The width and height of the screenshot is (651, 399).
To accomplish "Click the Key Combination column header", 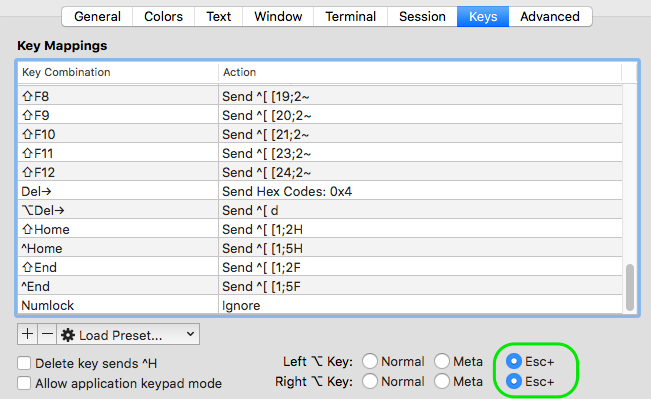I will (x=118, y=72).
